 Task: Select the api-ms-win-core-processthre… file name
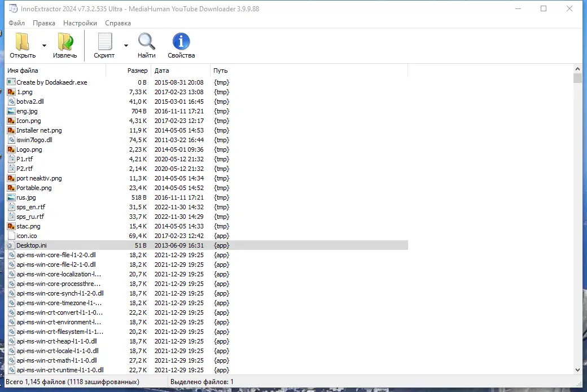(58, 284)
